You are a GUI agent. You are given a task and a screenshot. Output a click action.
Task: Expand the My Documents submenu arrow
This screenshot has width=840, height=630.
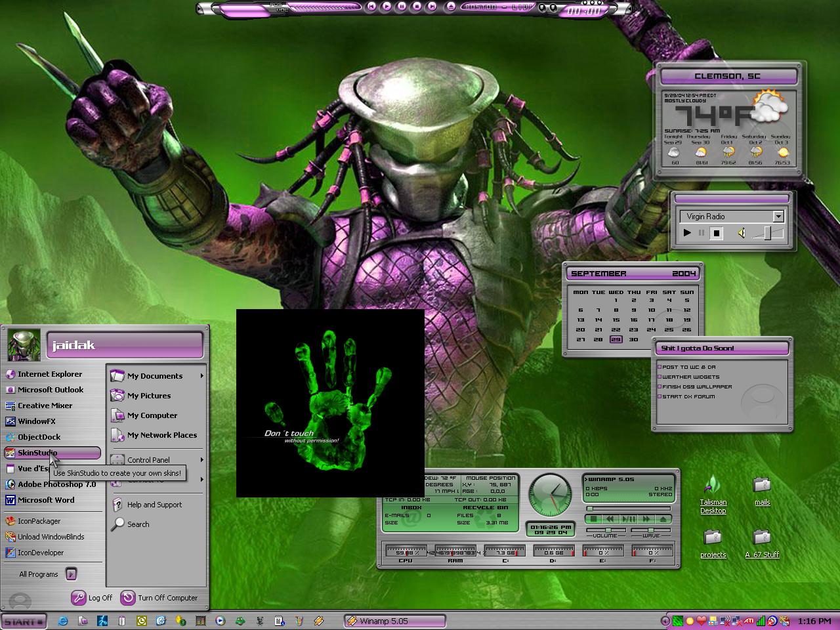pos(201,376)
